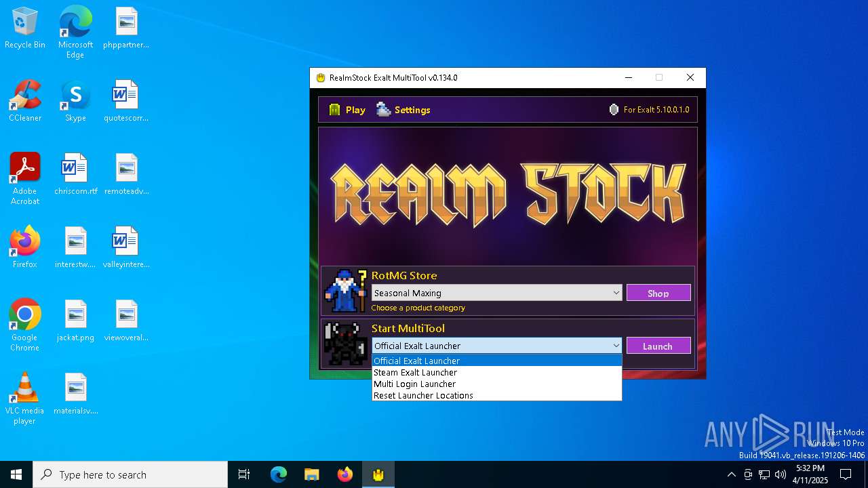
Task: Select the materialsv image file on desktop
Action: click(x=75, y=394)
